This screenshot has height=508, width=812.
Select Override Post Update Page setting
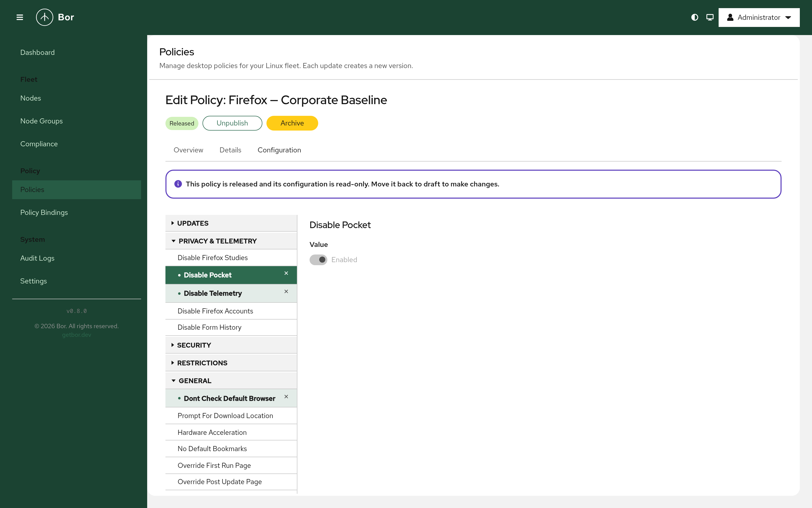tap(231, 482)
